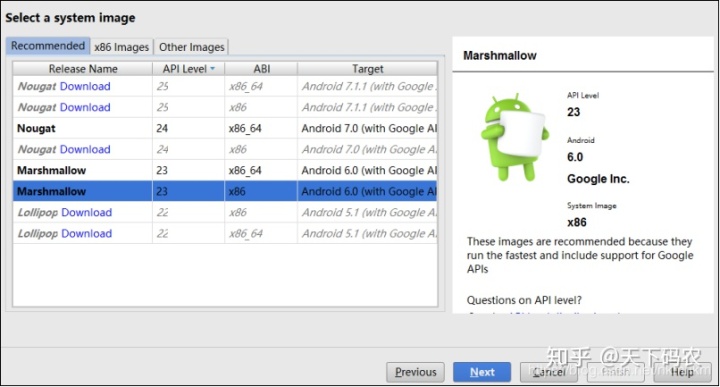Select the Nougat API 24 x86_64 row
Screen dimensions: 720x387
[225, 129]
